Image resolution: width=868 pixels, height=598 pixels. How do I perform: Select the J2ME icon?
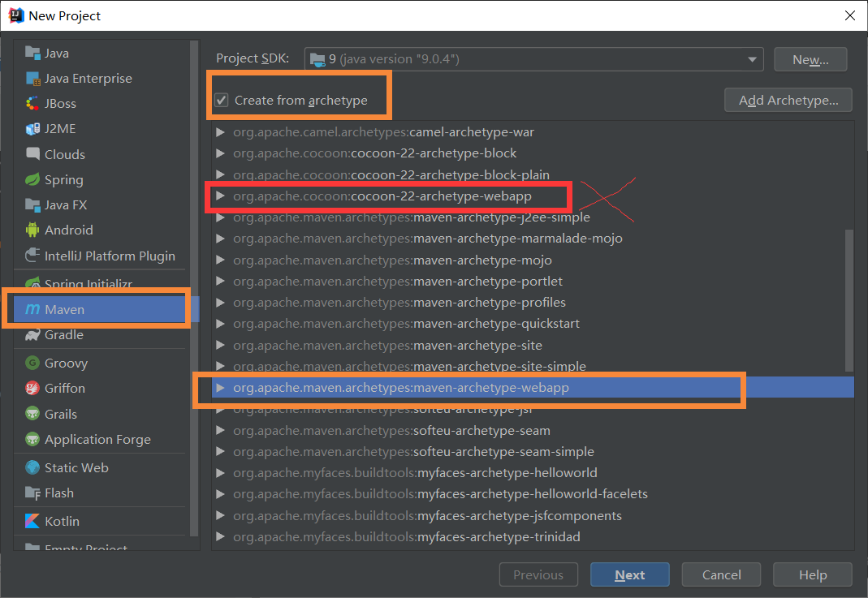pyautogui.click(x=32, y=129)
